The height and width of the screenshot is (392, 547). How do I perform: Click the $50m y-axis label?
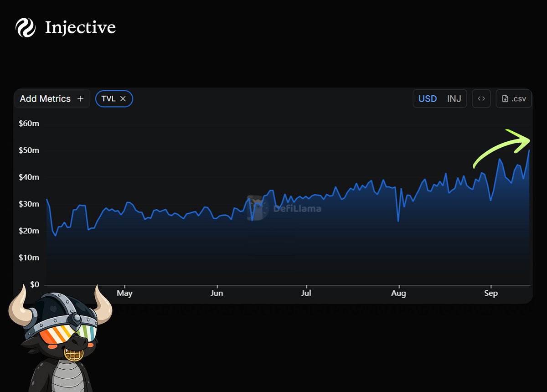29,150
